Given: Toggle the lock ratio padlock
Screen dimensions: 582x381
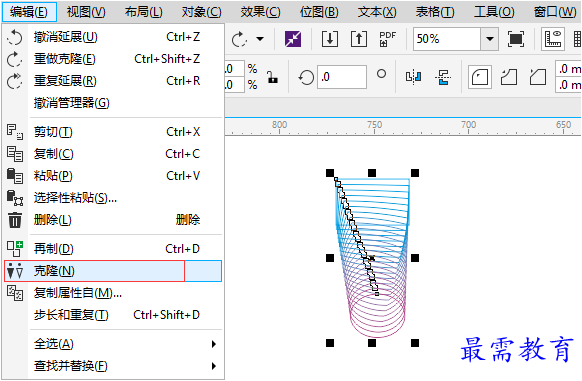Looking at the screenshot, I should 273,77.
